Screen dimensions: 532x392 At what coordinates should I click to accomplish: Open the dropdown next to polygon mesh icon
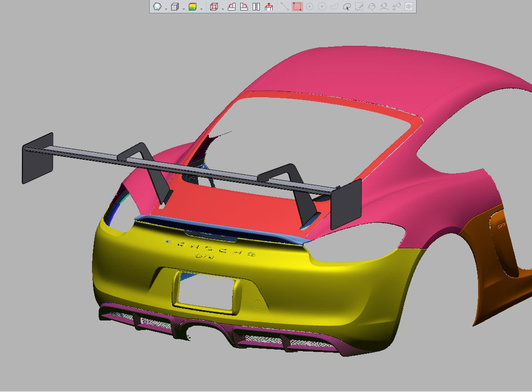coord(166,9)
